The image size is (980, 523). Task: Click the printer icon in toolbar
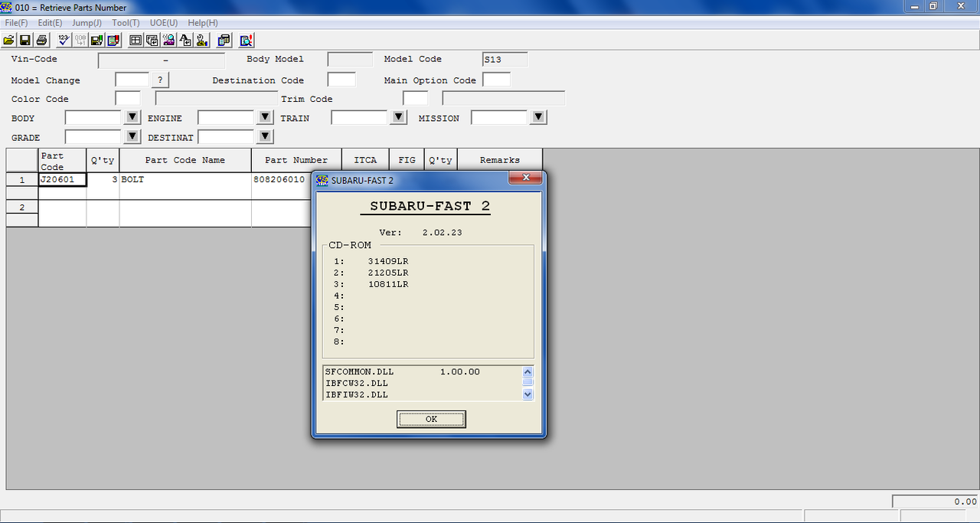(41, 40)
